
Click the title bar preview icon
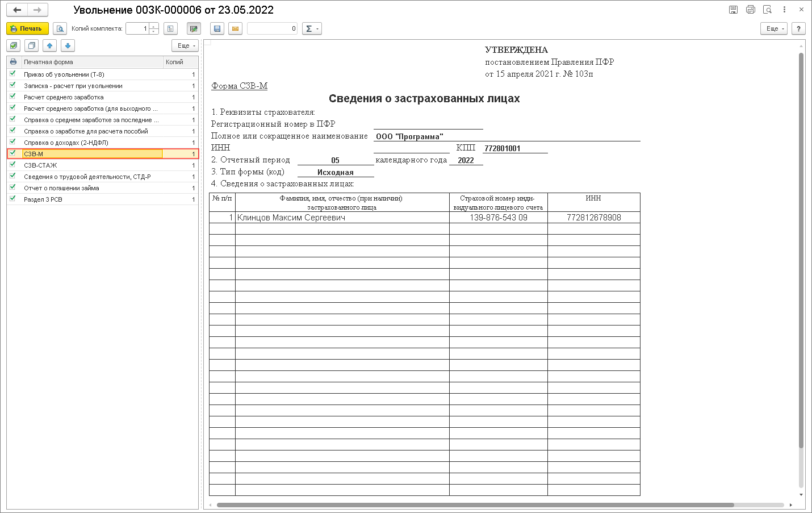pyautogui.click(x=768, y=10)
